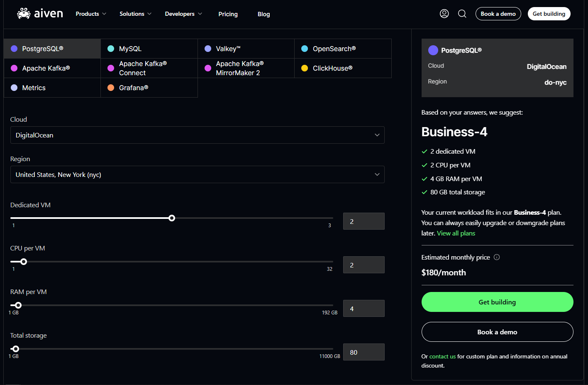Open the user account icon
This screenshot has width=588, height=385.
point(444,14)
